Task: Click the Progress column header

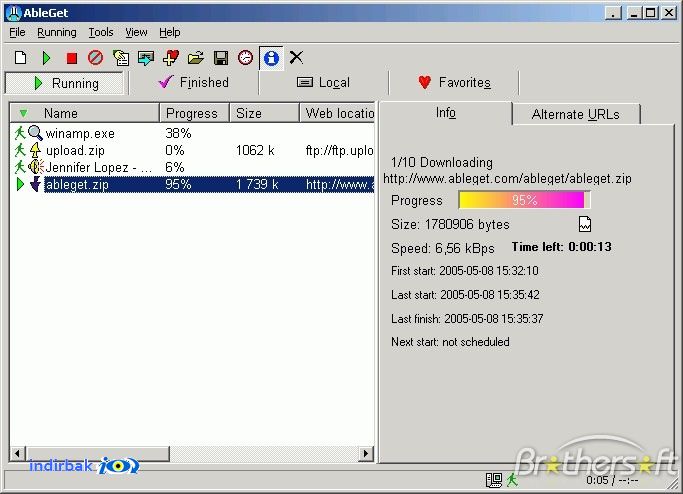Action: (194, 113)
